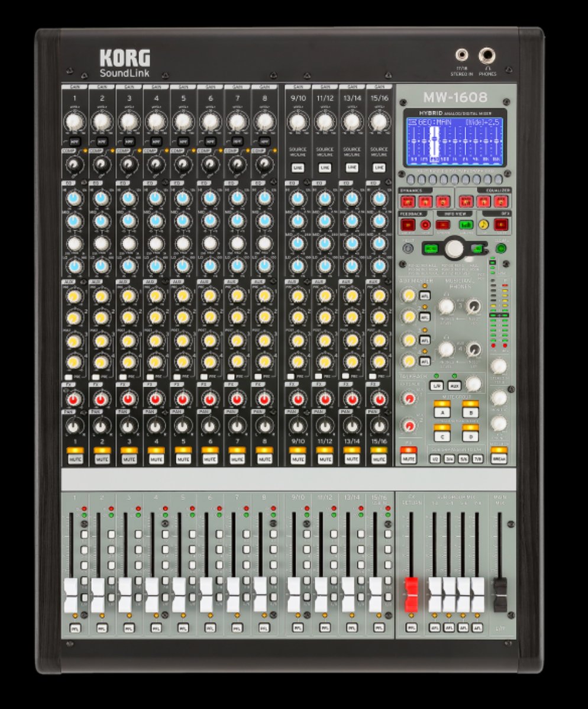Turn the channel 7 gain knob

(237, 121)
